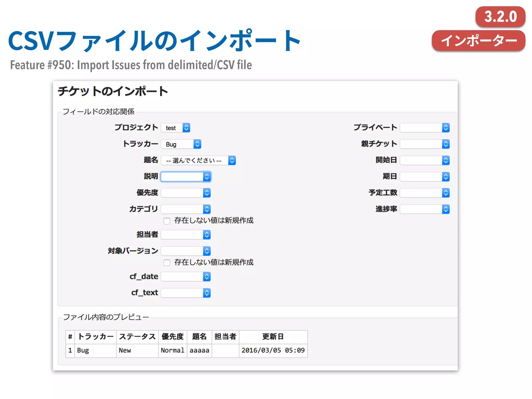Viewport: 532px width, 399px height.
Task: Open the 優先度 mapping dropdown
Action: tap(186, 193)
